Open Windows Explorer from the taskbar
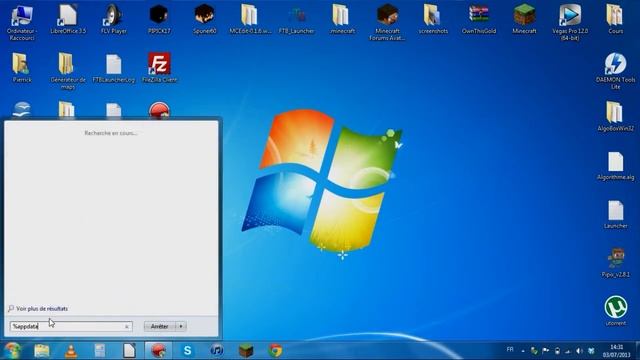Viewport: 640px width, 360px height. pos(42,351)
